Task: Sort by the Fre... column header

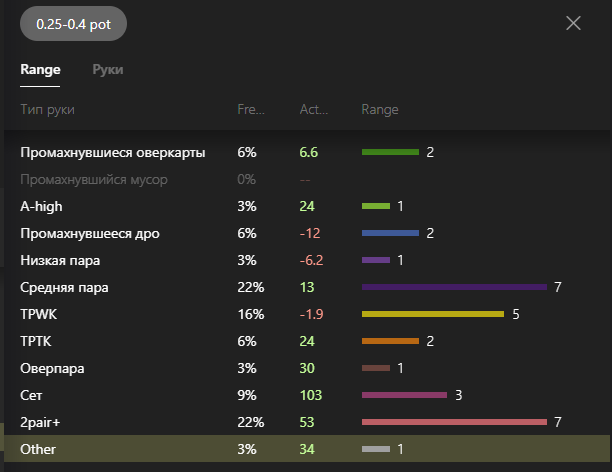Action: tap(250, 109)
